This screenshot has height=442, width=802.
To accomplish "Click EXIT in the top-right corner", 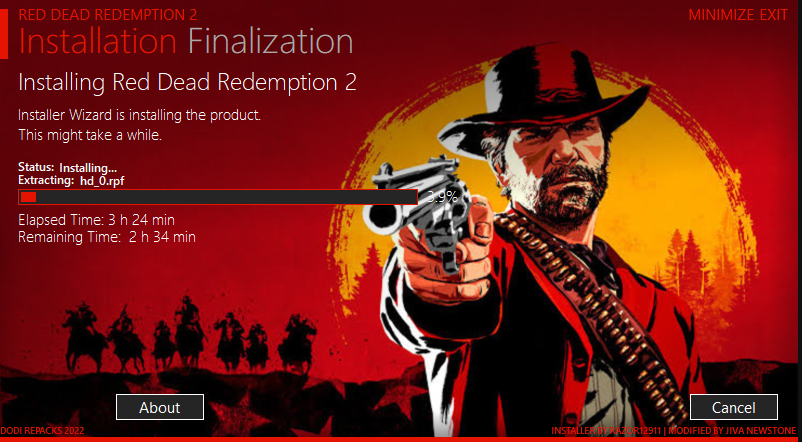I will click(773, 15).
